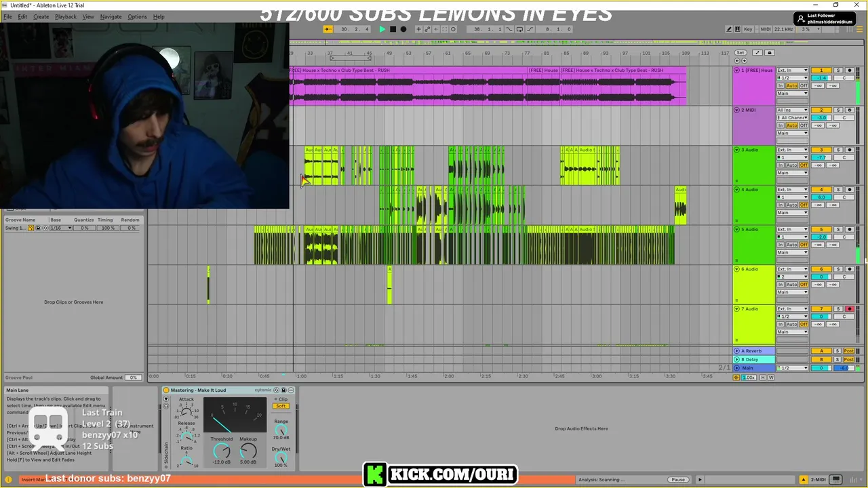Viewport: 868px width, 488px height.
Task: Open the Playback menu
Action: tap(66, 16)
